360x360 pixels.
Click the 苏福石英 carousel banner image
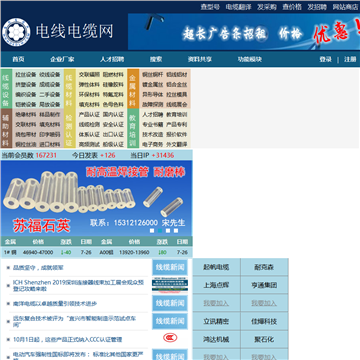tap(96, 198)
